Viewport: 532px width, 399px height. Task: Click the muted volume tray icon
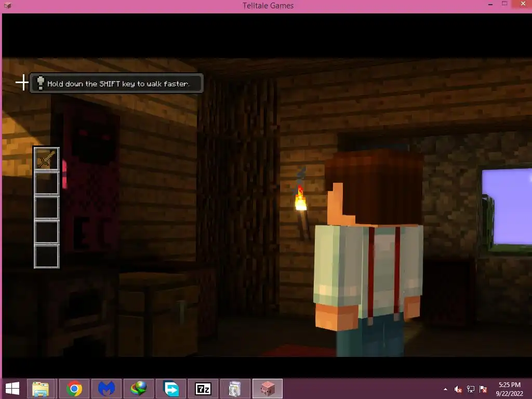(458, 389)
